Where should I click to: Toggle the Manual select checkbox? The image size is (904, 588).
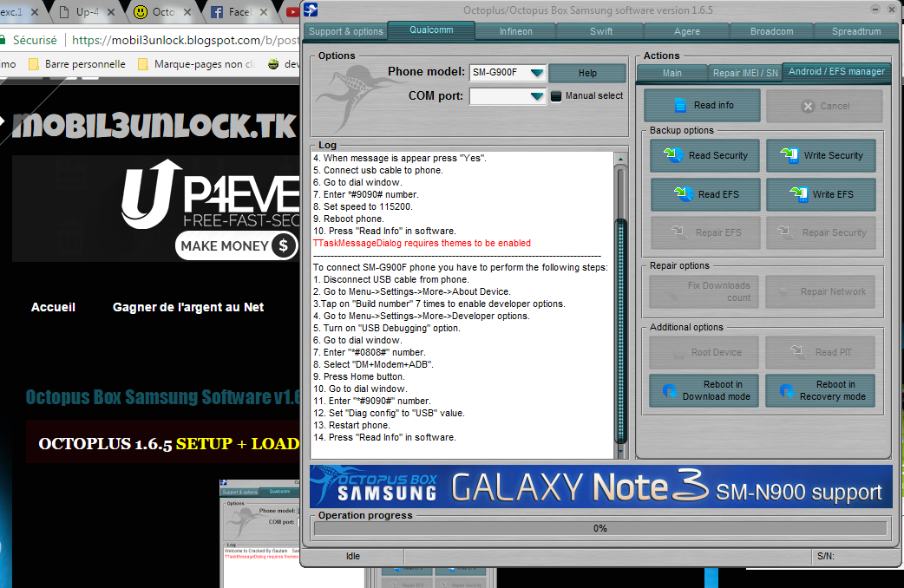pos(556,96)
